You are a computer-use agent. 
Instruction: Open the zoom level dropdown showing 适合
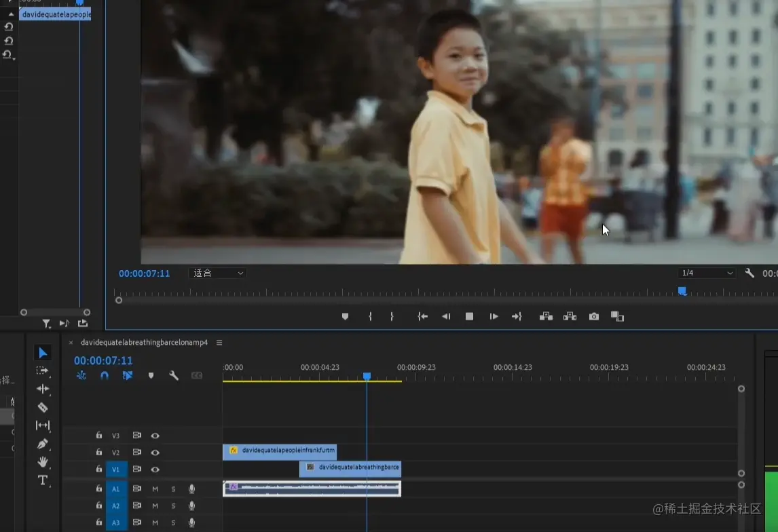pyautogui.click(x=217, y=273)
